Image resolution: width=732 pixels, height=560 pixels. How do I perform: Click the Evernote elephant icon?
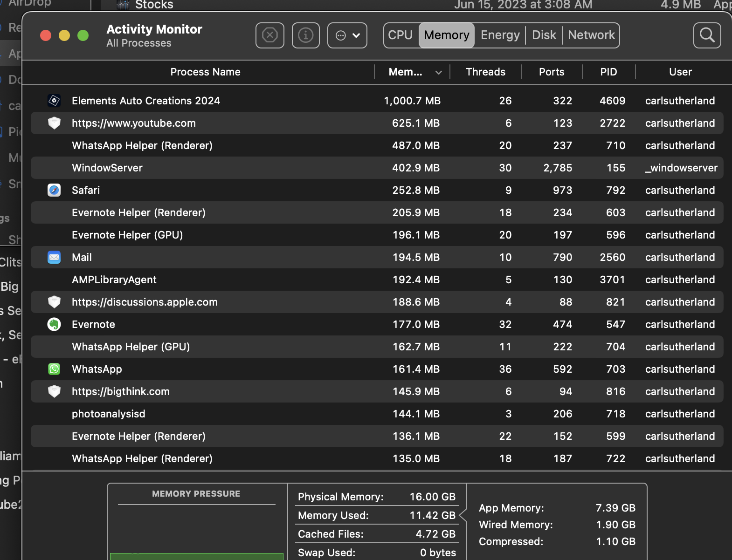[54, 324]
